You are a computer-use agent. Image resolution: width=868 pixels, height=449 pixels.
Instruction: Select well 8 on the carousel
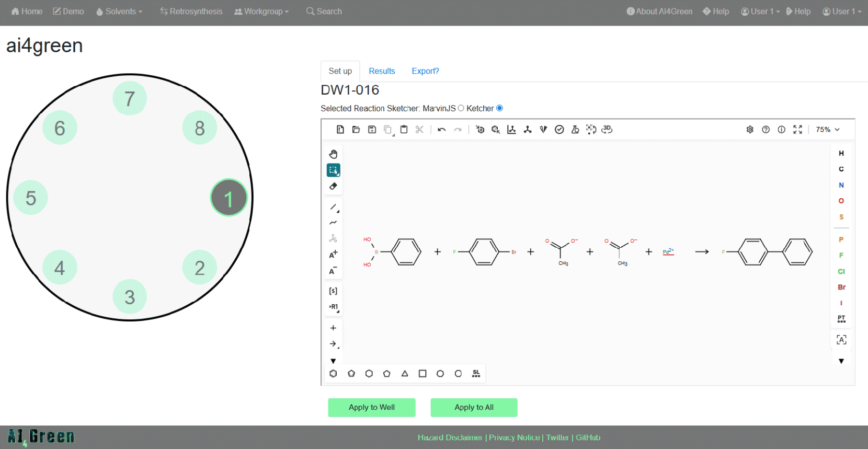point(200,128)
